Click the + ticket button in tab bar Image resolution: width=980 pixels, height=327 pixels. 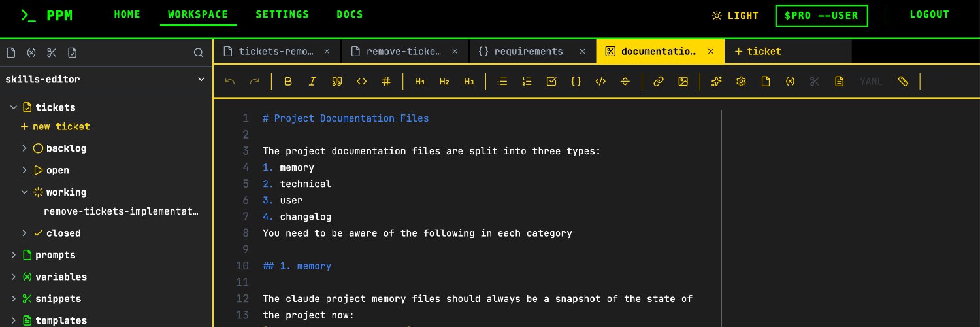point(758,52)
